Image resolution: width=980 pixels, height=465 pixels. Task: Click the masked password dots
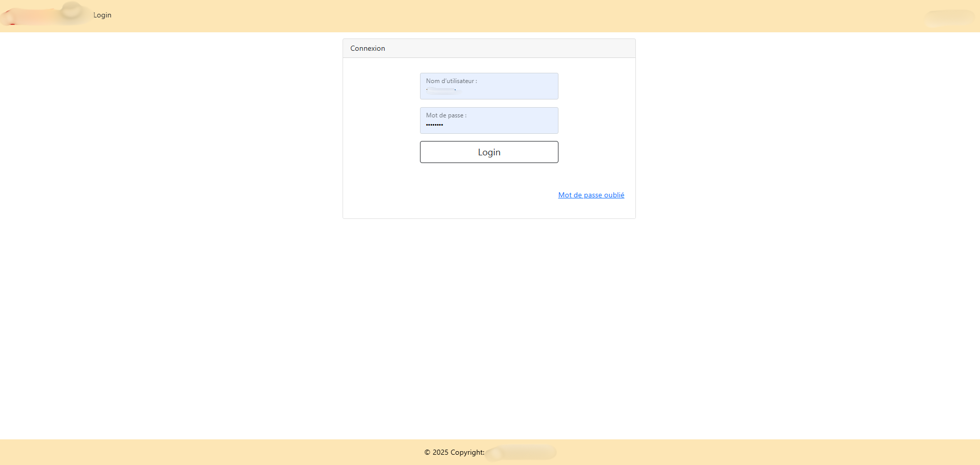pyautogui.click(x=434, y=125)
